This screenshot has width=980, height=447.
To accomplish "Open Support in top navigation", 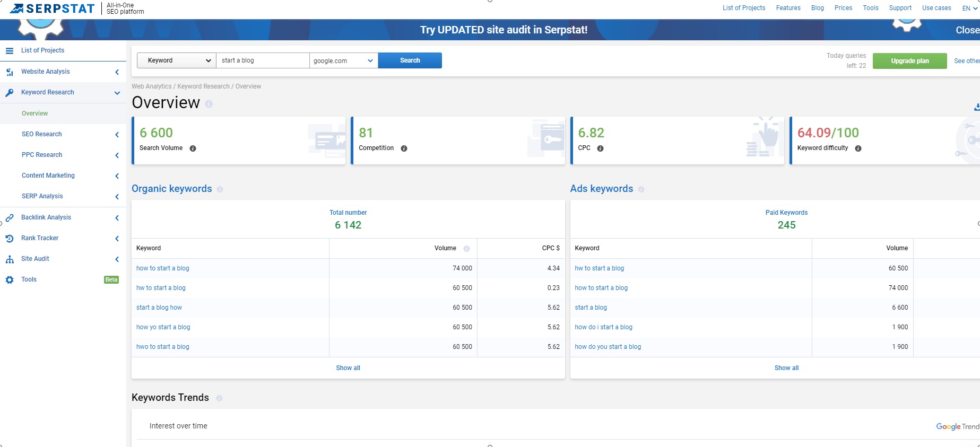I will (x=900, y=8).
